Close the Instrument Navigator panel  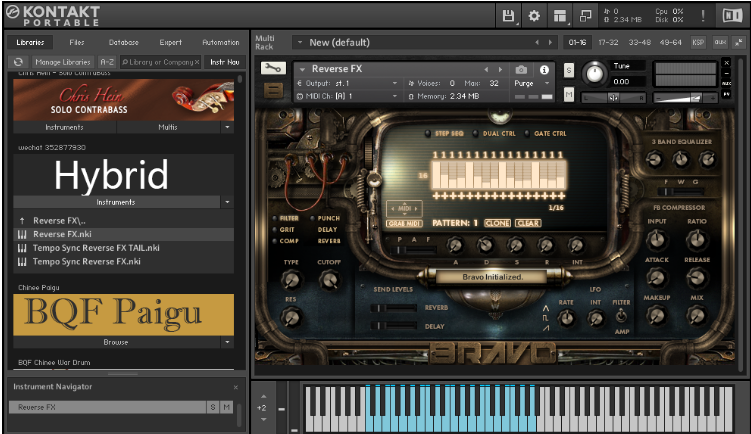click(x=236, y=387)
